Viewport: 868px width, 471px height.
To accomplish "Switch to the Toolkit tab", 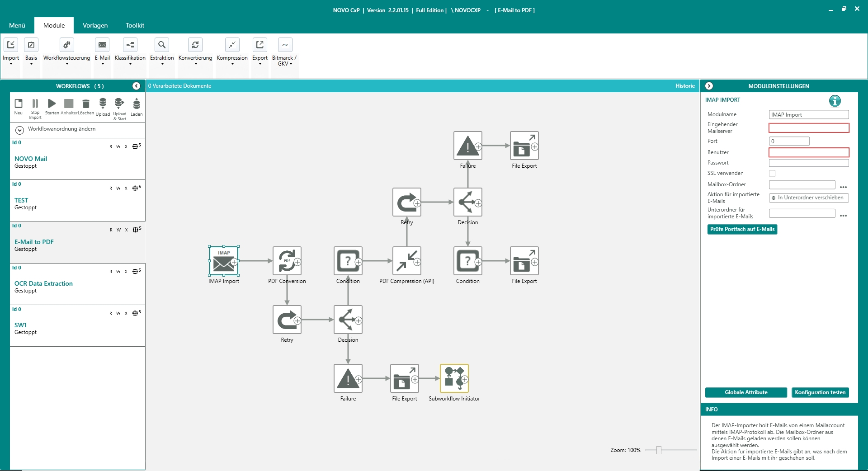I will [135, 25].
